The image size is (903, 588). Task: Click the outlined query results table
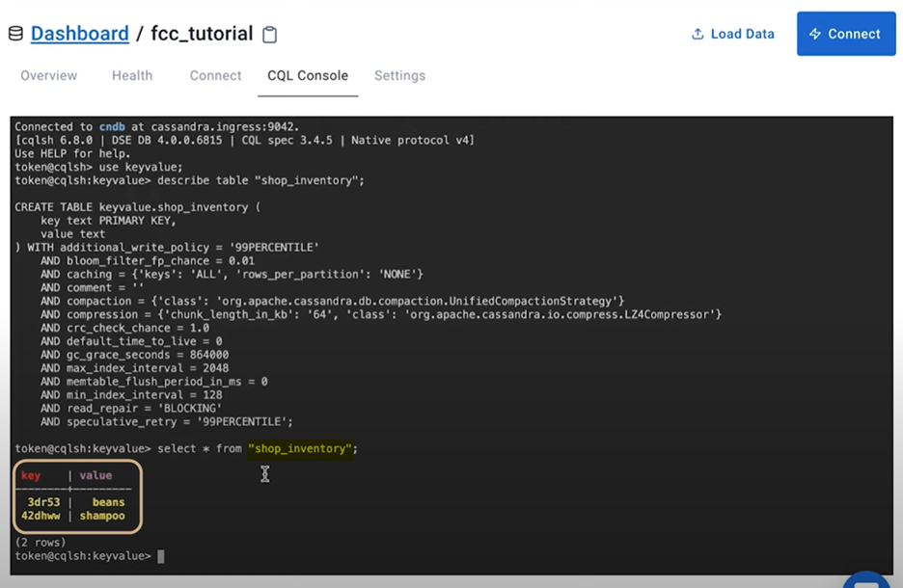tap(77, 496)
